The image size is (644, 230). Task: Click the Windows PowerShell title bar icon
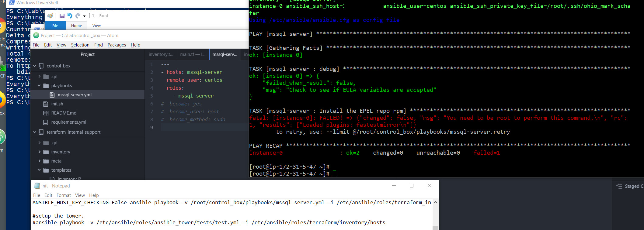point(12,3)
